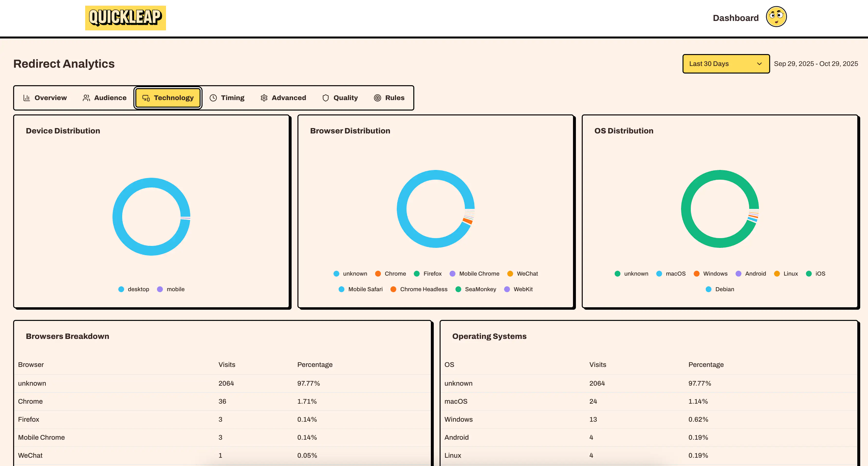The width and height of the screenshot is (868, 466).
Task: Click the bar chart icon on the Overview tab
Action: [x=27, y=98]
